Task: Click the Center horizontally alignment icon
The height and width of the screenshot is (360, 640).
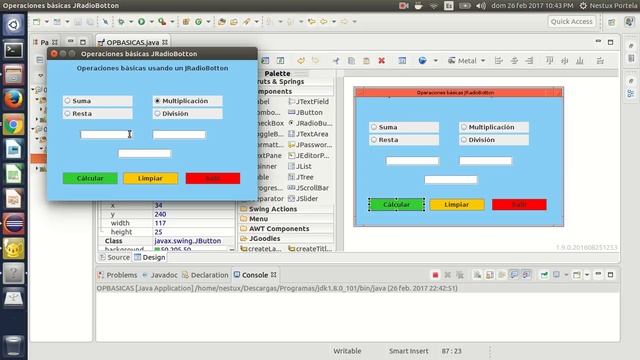Action: click(514, 61)
